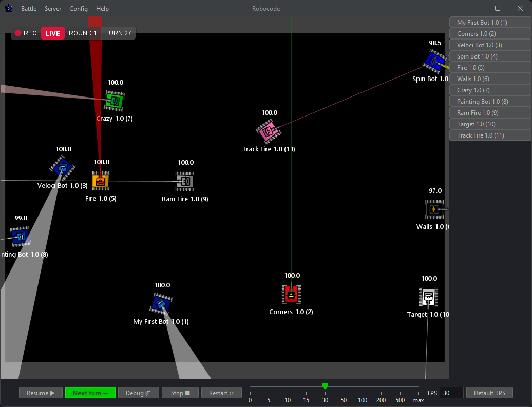Open Crazy 1.0 (7) from bot list
532x407 pixels.
tap(490, 90)
